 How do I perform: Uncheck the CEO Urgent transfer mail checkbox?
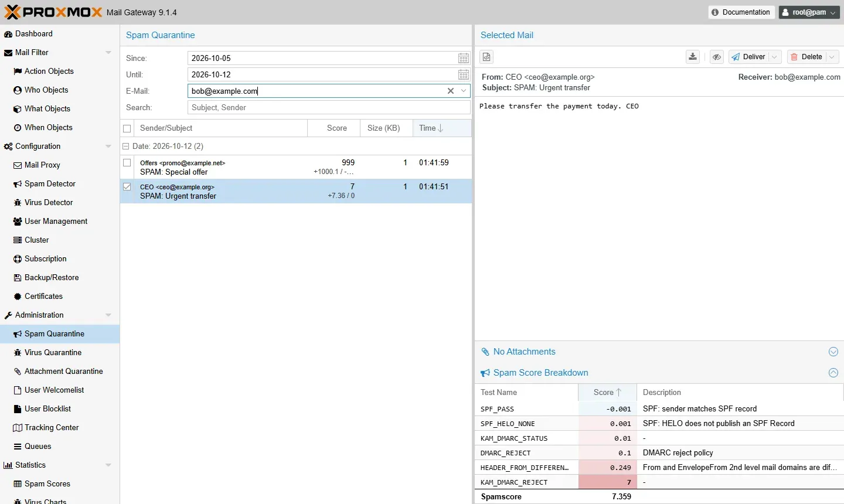click(x=127, y=187)
